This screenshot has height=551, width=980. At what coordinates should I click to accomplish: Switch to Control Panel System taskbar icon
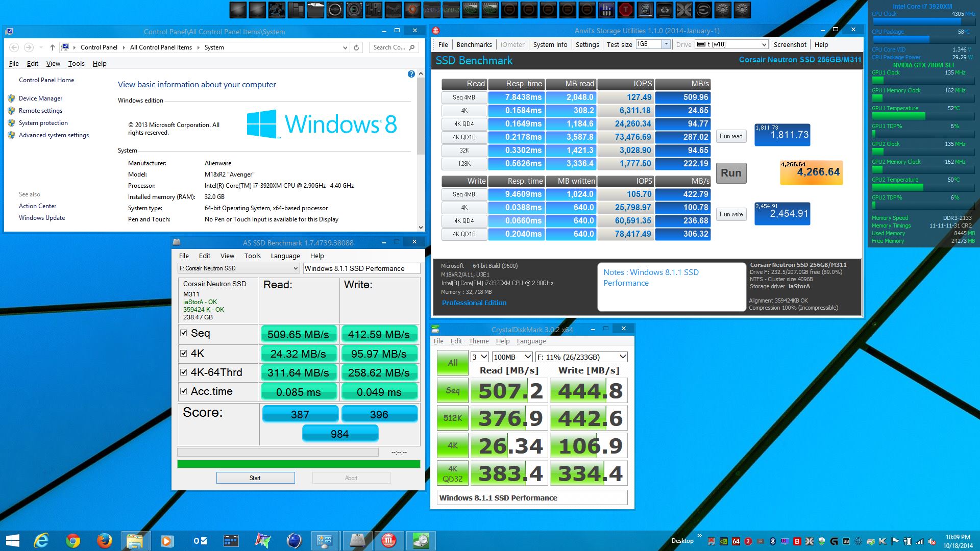pyautogui.click(x=325, y=540)
